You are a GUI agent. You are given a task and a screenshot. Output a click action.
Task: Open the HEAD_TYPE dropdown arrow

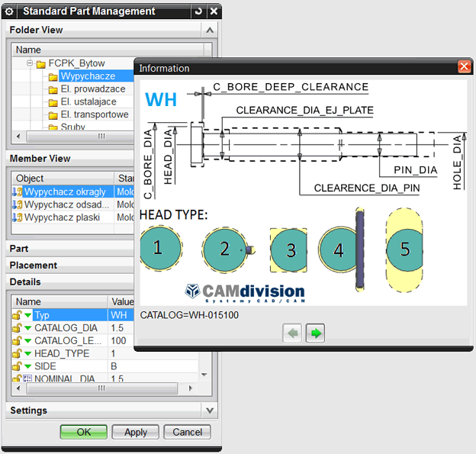point(28,353)
